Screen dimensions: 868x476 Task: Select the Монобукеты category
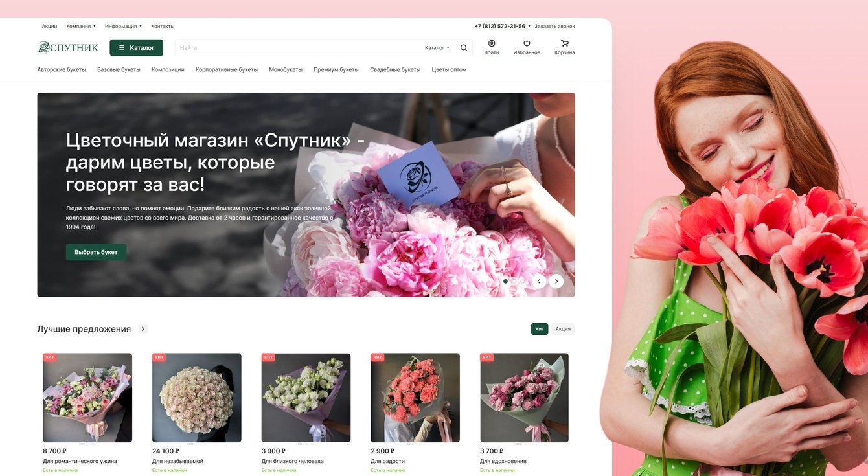point(286,70)
